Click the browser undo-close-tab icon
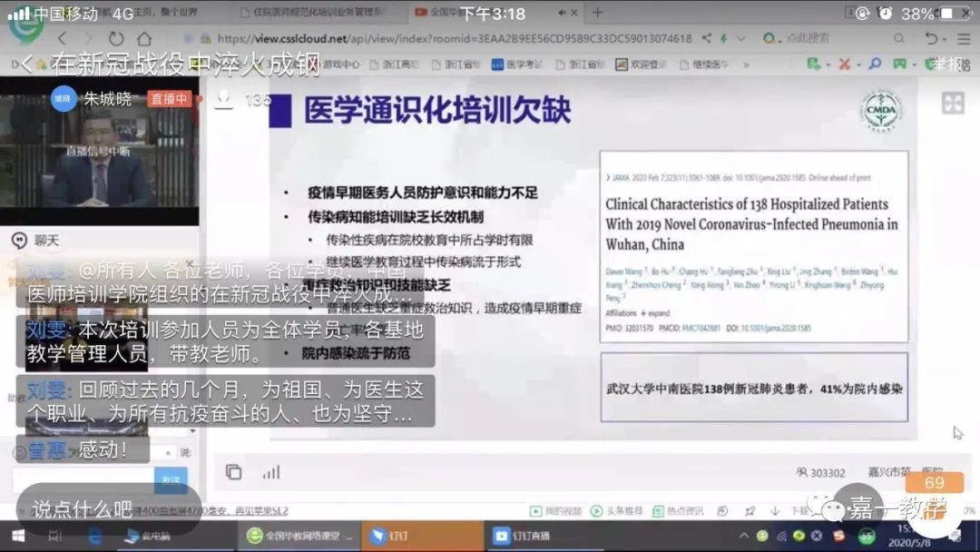This screenshot has height=552, width=980. coord(931,39)
